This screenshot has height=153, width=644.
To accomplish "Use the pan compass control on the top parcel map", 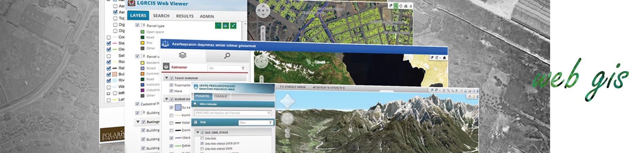I will (263, 11).
